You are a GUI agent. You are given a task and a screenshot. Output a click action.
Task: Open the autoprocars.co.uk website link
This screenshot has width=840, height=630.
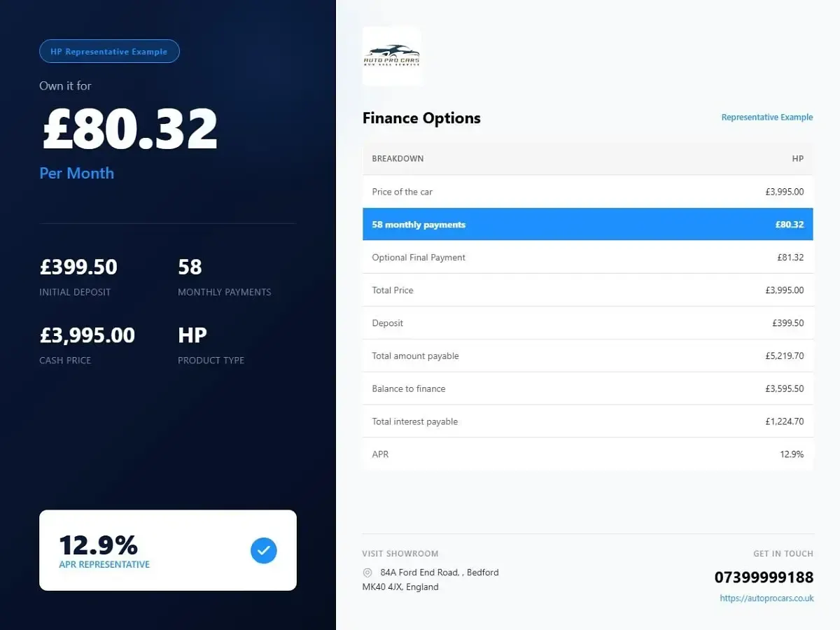766,598
